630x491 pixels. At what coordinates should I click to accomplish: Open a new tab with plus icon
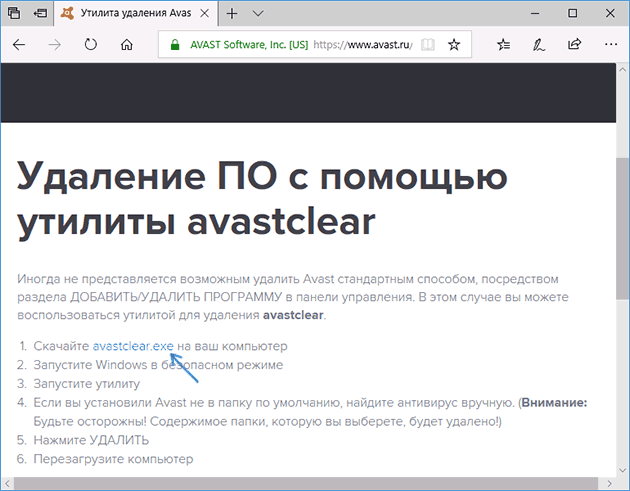click(x=232, y=13)
